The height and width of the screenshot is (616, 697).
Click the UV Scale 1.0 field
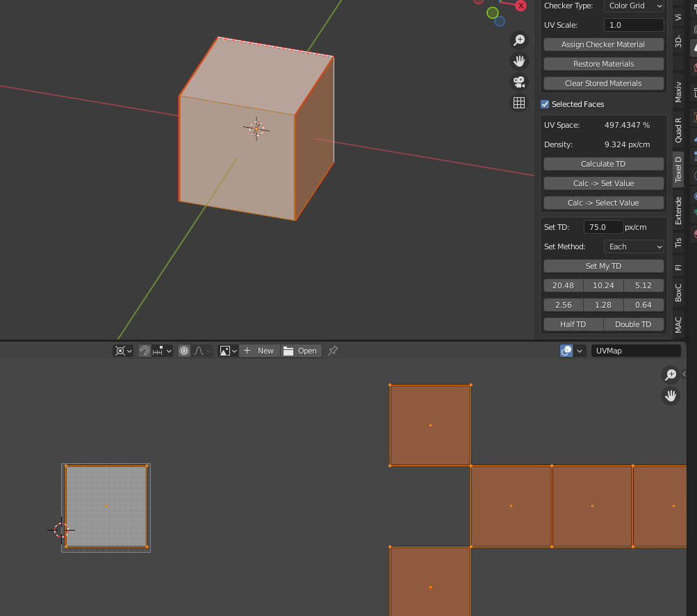point(634,25)
